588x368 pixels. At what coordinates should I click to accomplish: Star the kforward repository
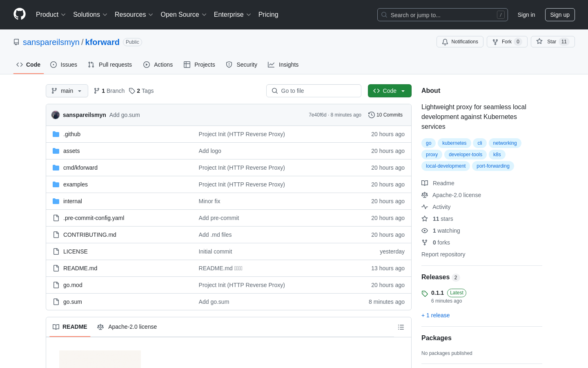coord(553,42)
